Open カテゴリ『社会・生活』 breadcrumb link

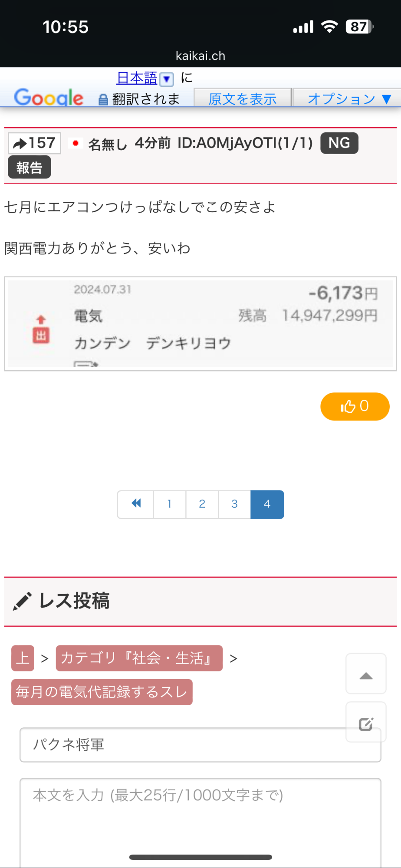[x=139, y=658]
